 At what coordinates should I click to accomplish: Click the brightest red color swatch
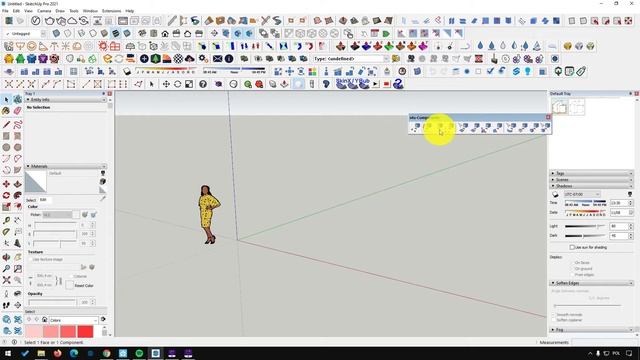pyautogui.click(x=85, y=331)
